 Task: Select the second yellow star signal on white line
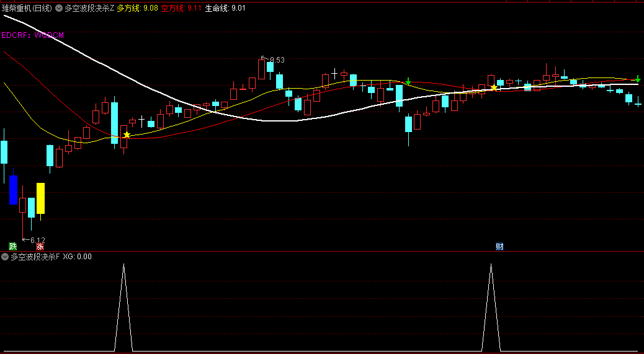(x=494, y=87)
